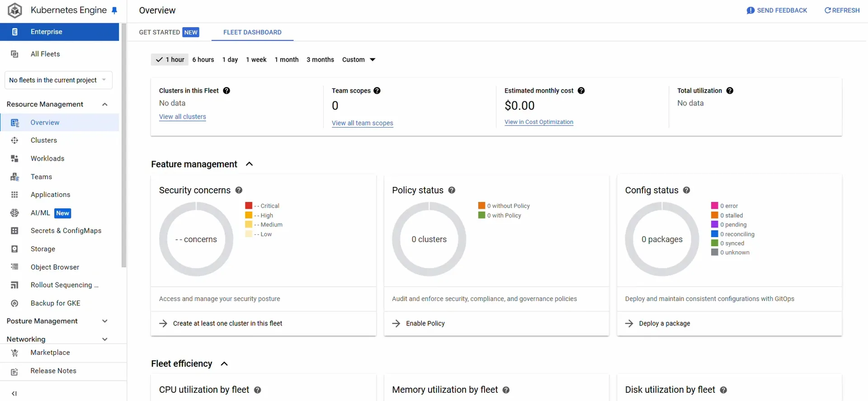Click the Backup for GKE icon

coord(14,303)
